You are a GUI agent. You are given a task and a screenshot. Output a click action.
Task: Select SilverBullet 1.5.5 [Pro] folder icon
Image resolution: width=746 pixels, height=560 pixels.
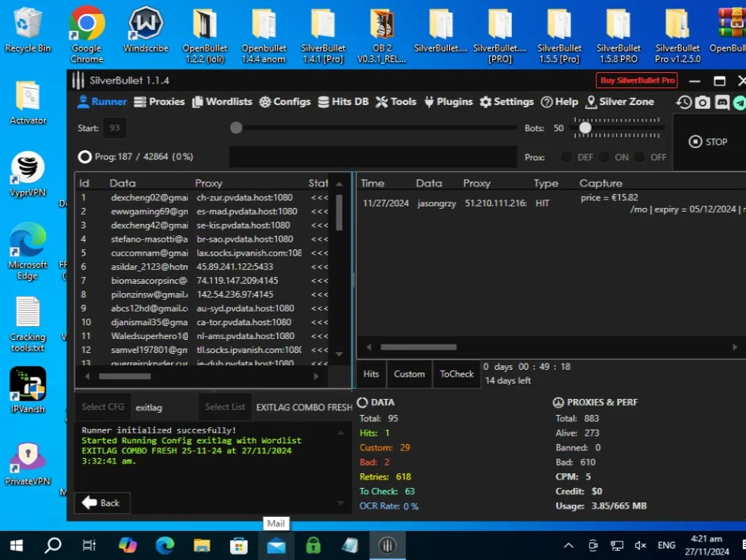pyautogui.click(x=559, y=36)
